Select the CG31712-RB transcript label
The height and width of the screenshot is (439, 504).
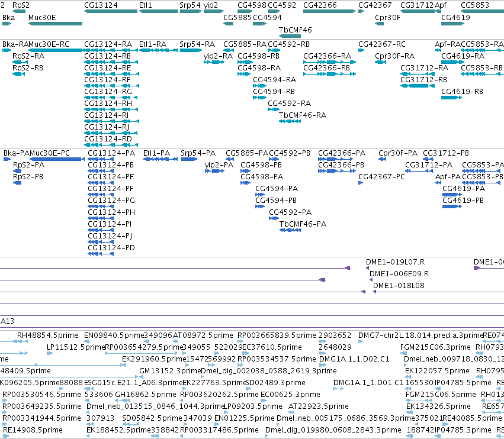click(x=423, y=80)
